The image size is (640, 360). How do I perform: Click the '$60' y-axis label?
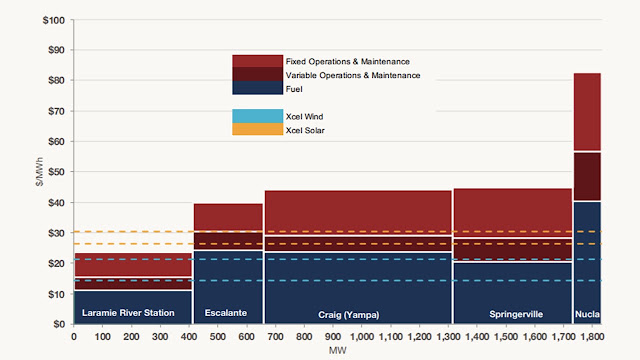point(56,142)
